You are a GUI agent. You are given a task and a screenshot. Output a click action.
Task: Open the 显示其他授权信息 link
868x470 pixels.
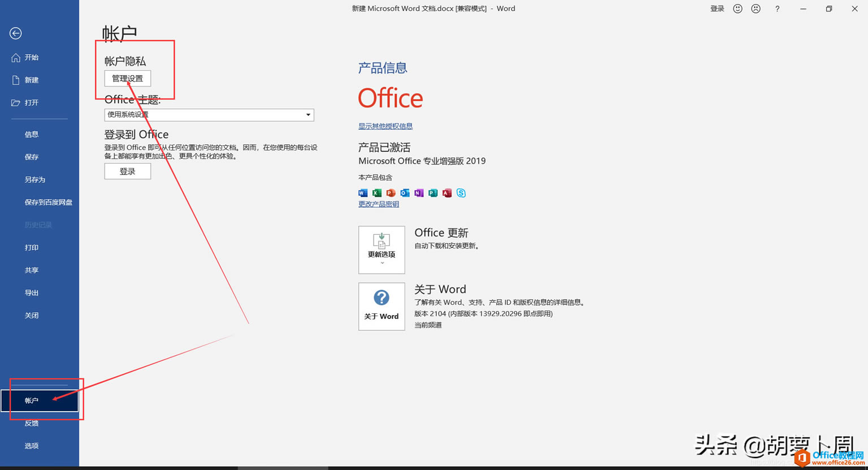tap(385, 126)
